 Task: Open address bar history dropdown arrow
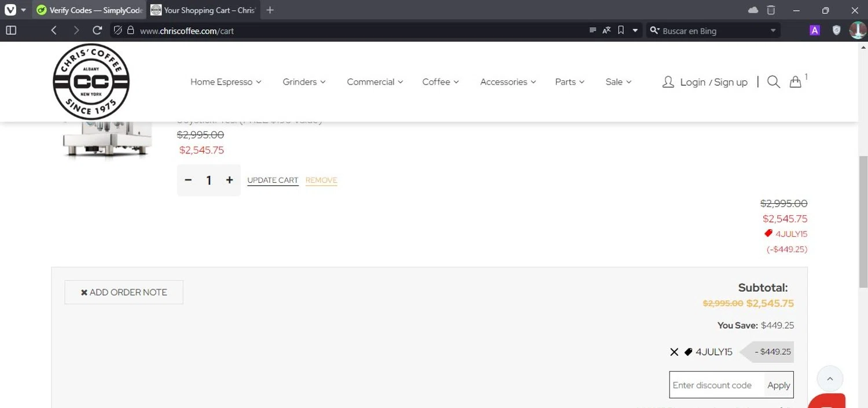point(635,30)
